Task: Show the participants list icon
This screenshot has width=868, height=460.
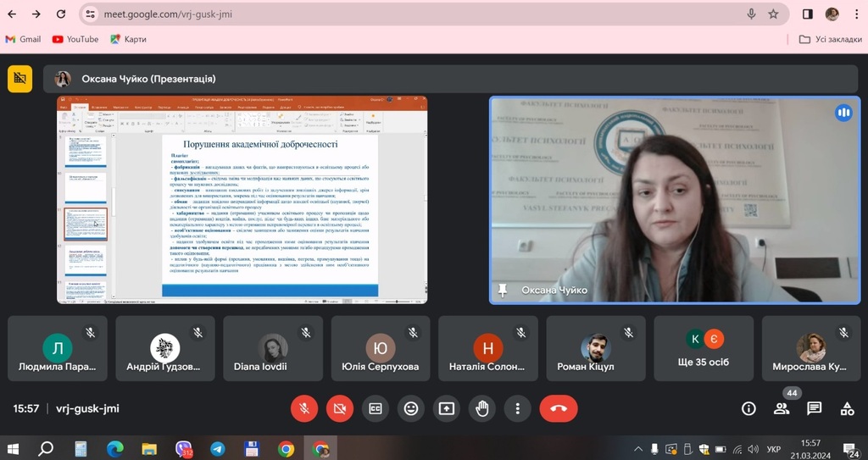Action: coord(782,408)
